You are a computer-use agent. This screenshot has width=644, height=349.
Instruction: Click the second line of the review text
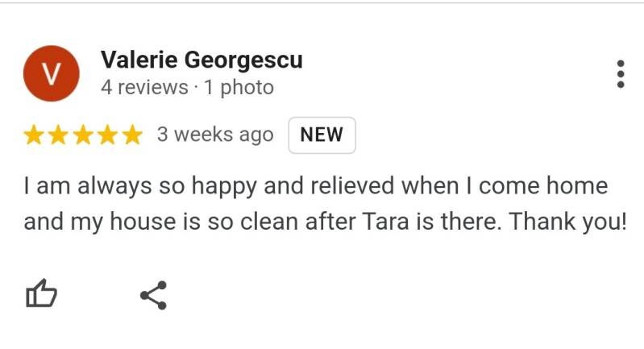pyautogui.click(x=325, y=222)
